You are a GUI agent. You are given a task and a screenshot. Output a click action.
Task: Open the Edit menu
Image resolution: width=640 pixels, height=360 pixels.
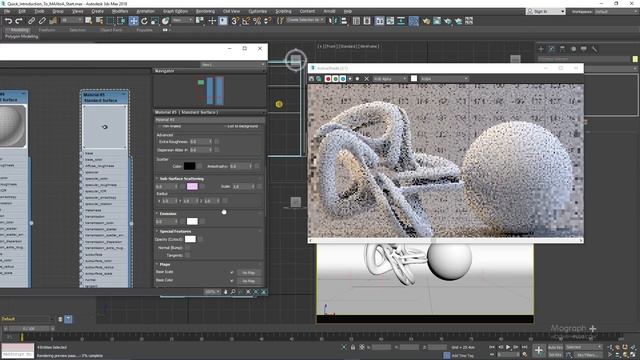pyautogui.click(x=22, y=11)
